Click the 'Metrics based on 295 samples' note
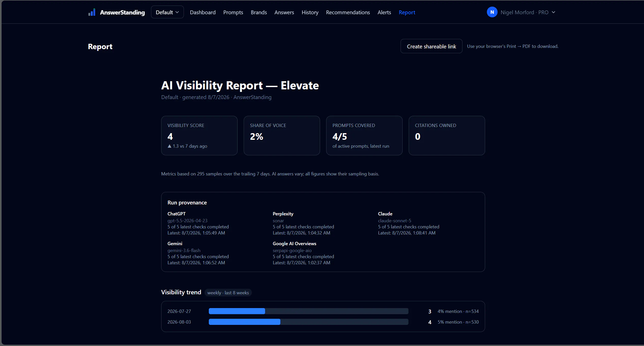 point(270,174)
